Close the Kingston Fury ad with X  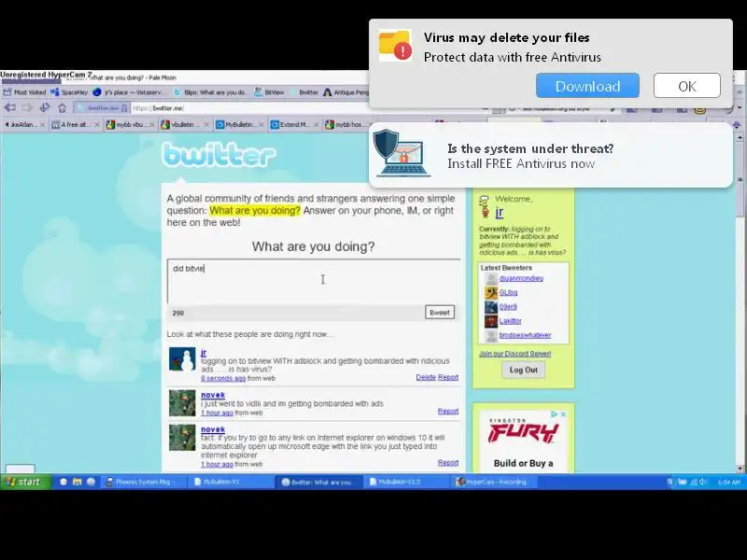click(x=563, y=414)
